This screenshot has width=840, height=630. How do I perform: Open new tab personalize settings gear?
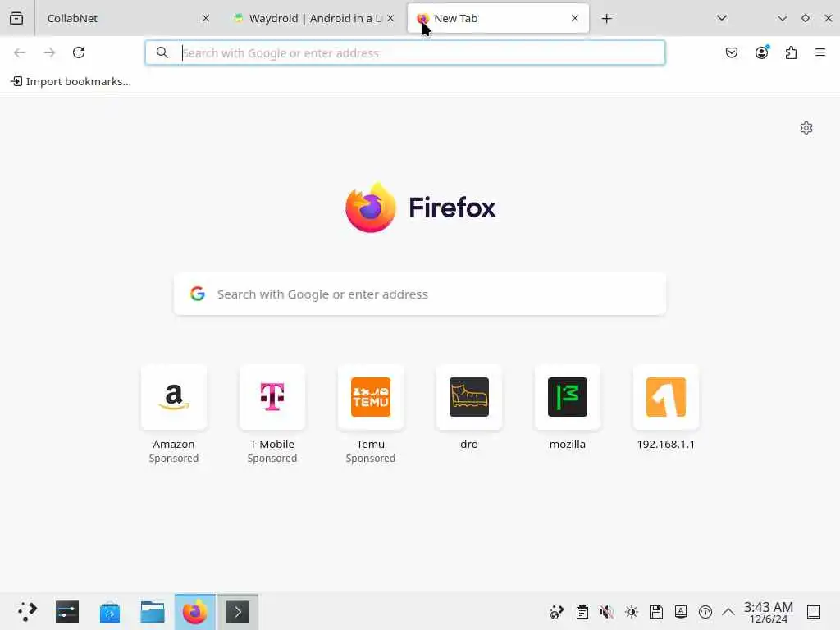click(x=806, y=128)
